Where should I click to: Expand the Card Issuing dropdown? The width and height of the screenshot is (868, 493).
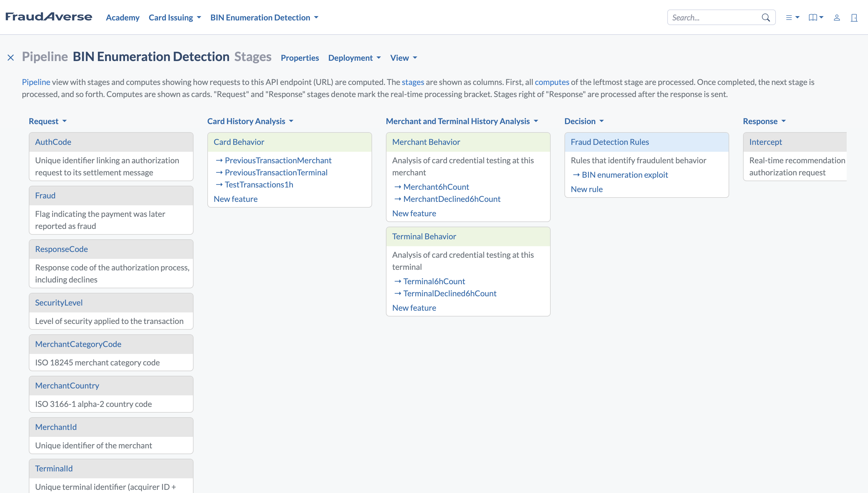(175, 18)
